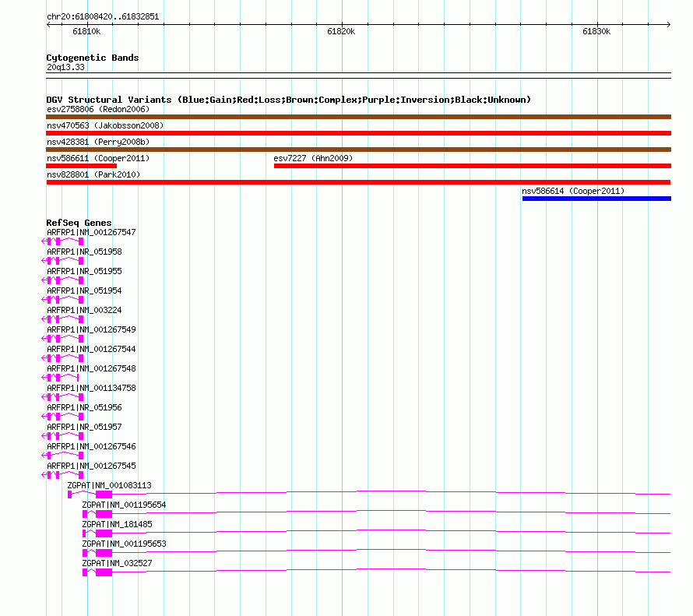
Task: Open ARFRP1|NM_001267546 transcript label
Action: [91, 446]
